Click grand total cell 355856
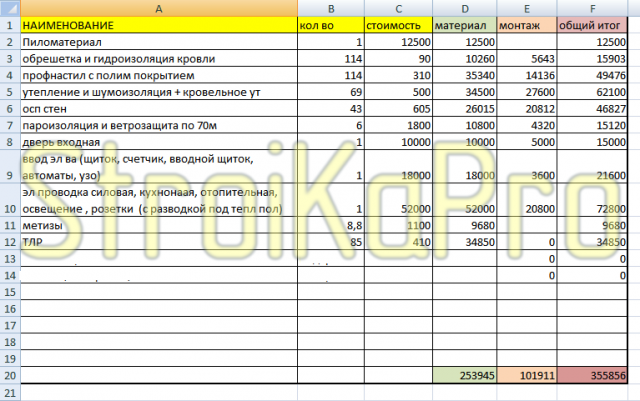This screenshot has width=640, height=401. [x=592, y=375]
